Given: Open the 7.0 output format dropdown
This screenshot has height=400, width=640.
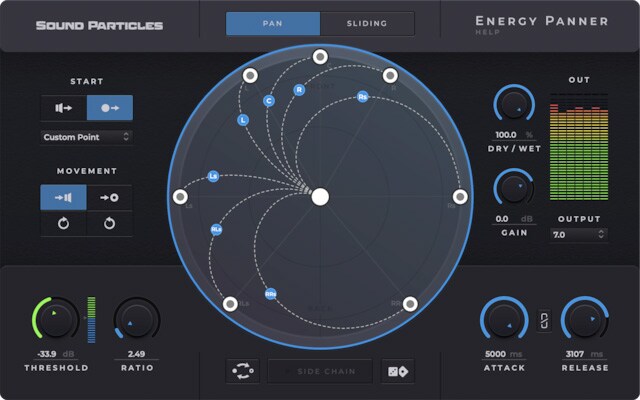Looking at the screenshot, I should (x=578, y=234).
